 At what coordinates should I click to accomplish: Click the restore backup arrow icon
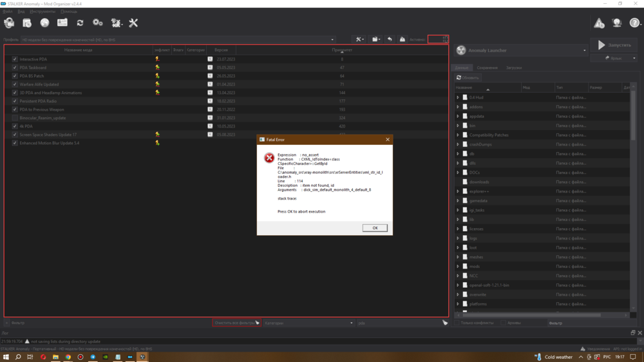pyautogui.click(x=390, y=39)
